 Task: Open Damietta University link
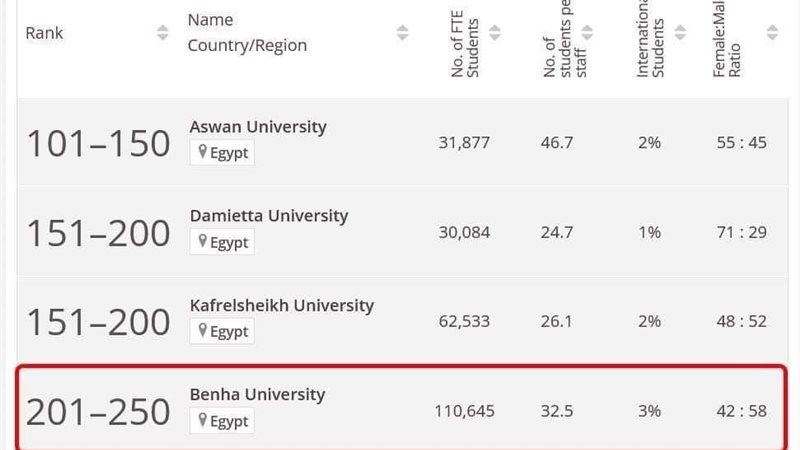click(269, 216)
